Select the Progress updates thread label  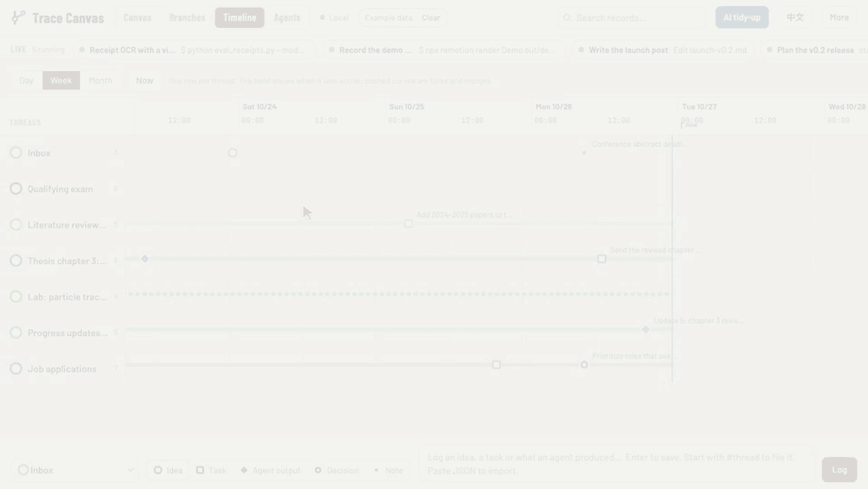(x=68, y=333)
